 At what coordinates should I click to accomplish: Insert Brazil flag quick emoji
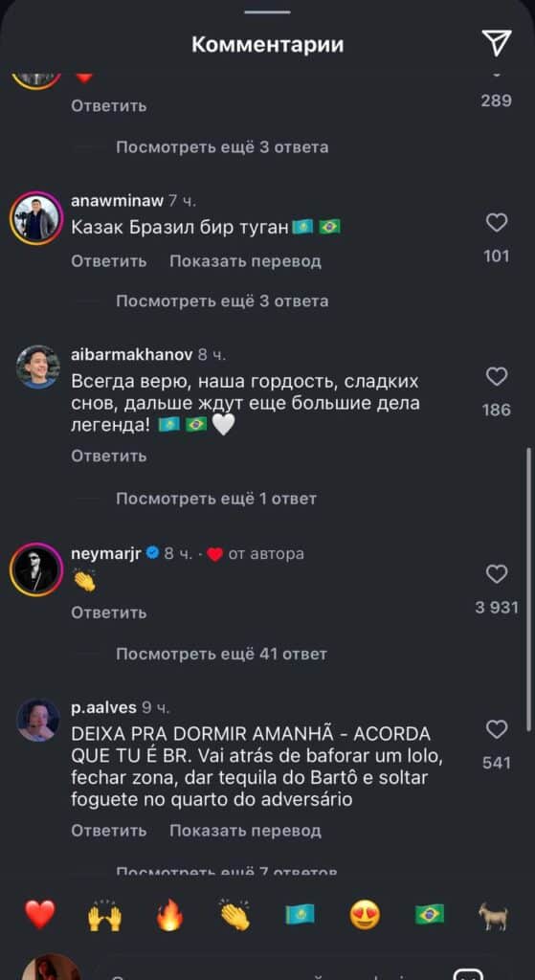pyautogui.click(x=430, y=915)
